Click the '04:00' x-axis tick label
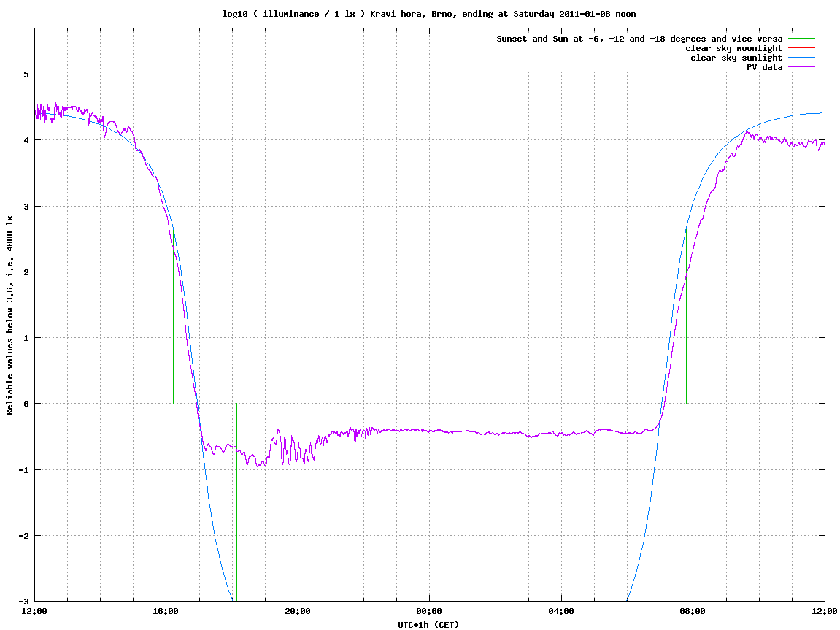The width and height of the screenshot is (840, 630). pos(561,611)
